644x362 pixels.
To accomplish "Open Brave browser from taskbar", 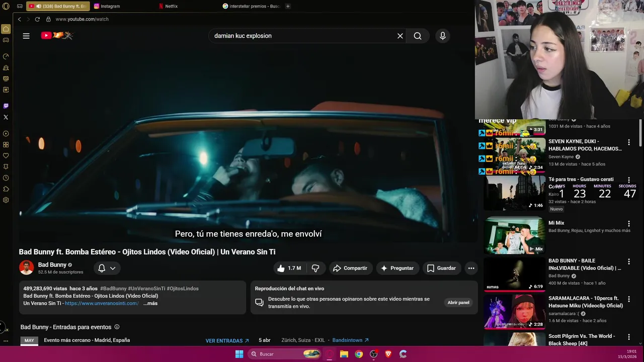I will tap(388, 354).
